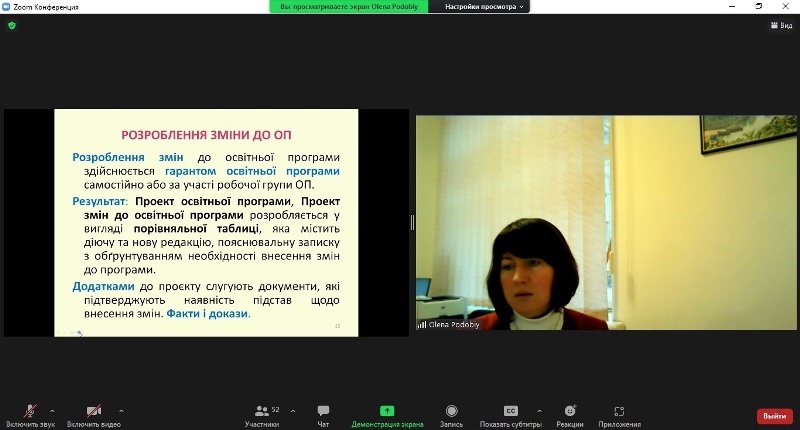
Task: Open the Вид view layout menu
Action: (781, 26)
